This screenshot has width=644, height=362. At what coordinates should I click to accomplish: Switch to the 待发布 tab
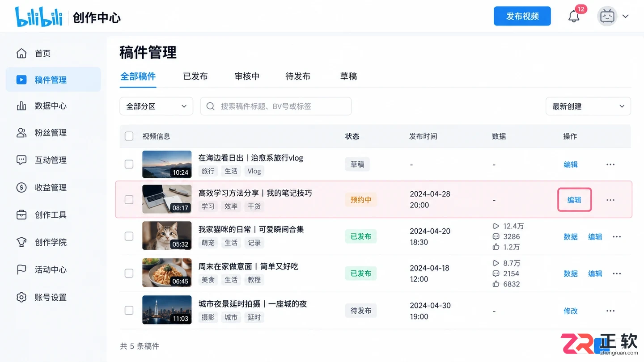click(x=298, y=76)
